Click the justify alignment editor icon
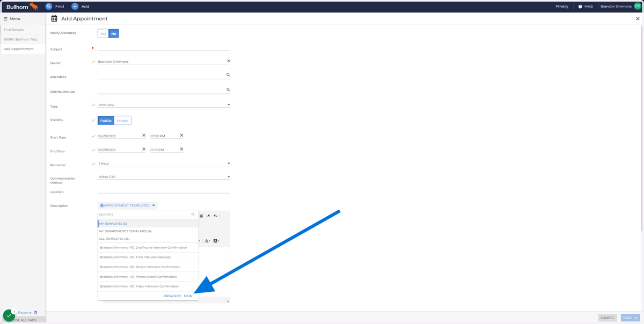This screenshot has width=644, height=324. tap(201, 216)
